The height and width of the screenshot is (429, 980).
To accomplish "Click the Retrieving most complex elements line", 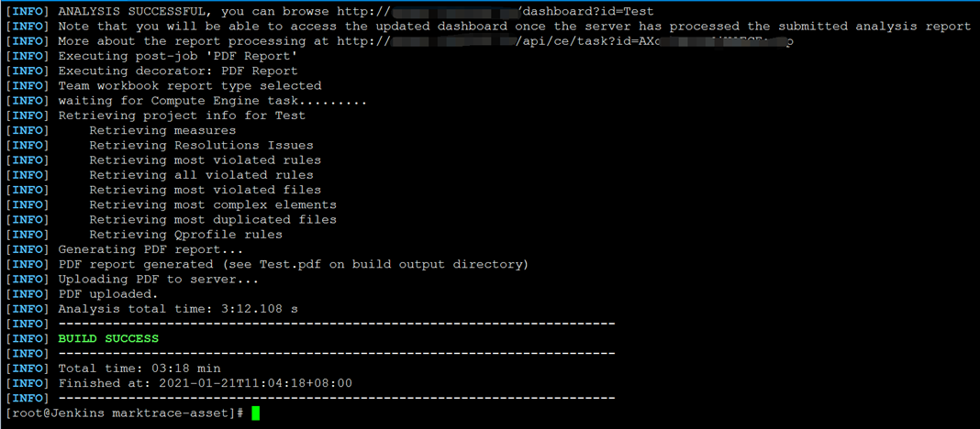I will tap(213, 204).
